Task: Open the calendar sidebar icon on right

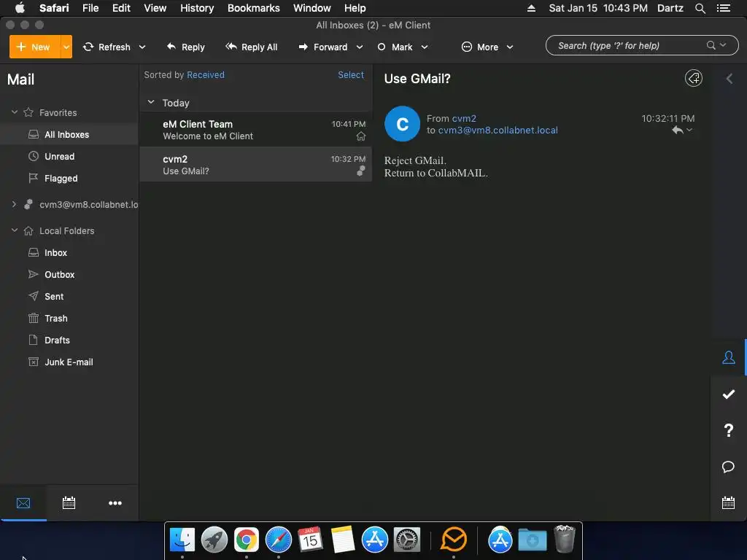Action: [729, 502]
